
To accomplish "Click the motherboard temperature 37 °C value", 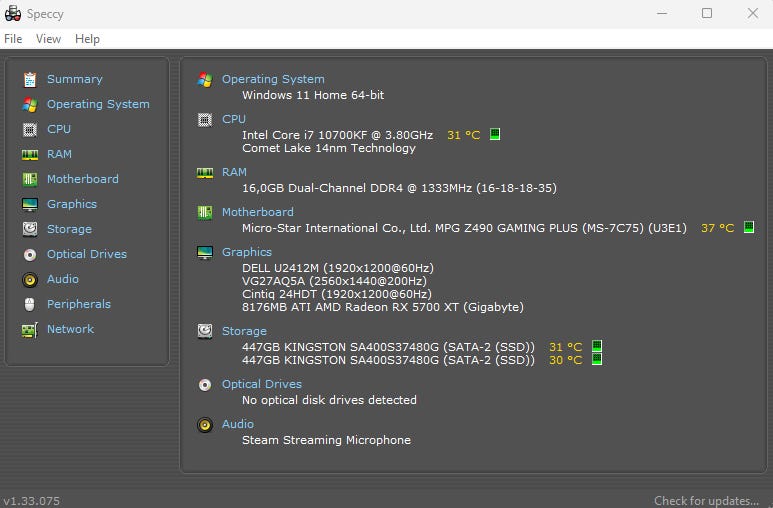I will pyautogui.click(x=717, y=228).
